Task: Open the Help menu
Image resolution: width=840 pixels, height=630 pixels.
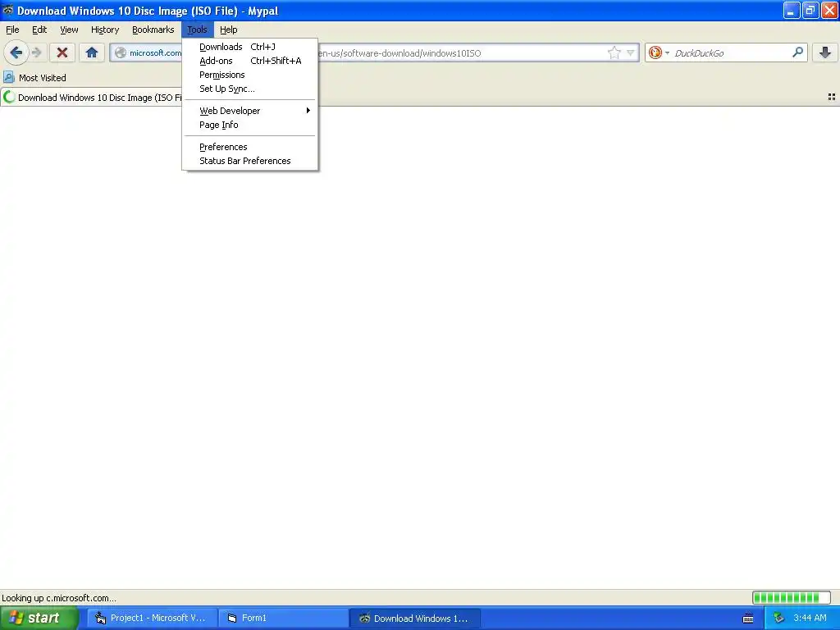Action: [x=228, y=30]
